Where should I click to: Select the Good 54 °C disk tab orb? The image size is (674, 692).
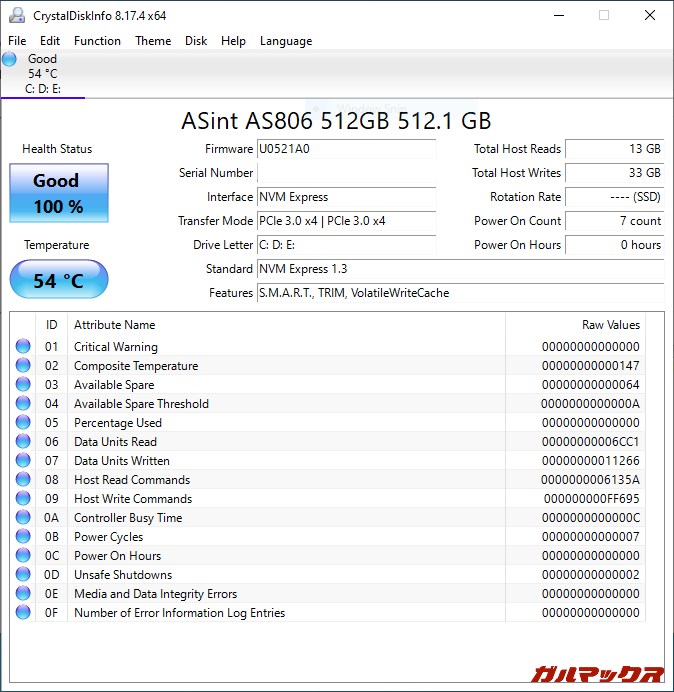click(x=10, y=59)
